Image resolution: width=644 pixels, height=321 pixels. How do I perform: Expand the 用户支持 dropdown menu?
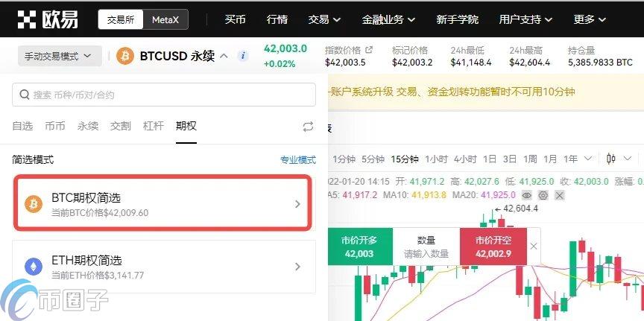tap(525, 19)
